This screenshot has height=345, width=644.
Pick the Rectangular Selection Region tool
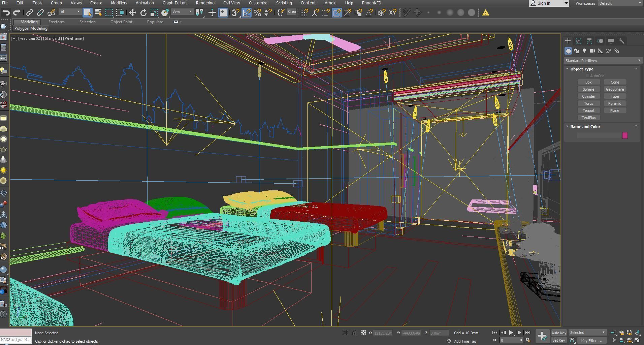coord(109,13)
